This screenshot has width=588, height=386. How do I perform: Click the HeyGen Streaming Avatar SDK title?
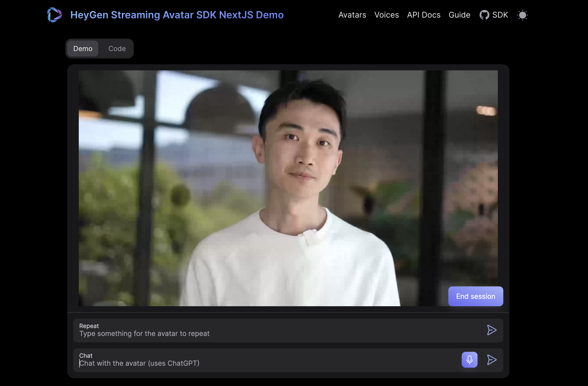click(177, 15)
